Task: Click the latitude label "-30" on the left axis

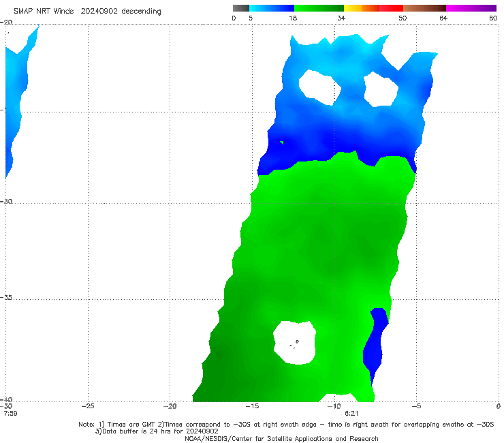Action: click(6, 201)
